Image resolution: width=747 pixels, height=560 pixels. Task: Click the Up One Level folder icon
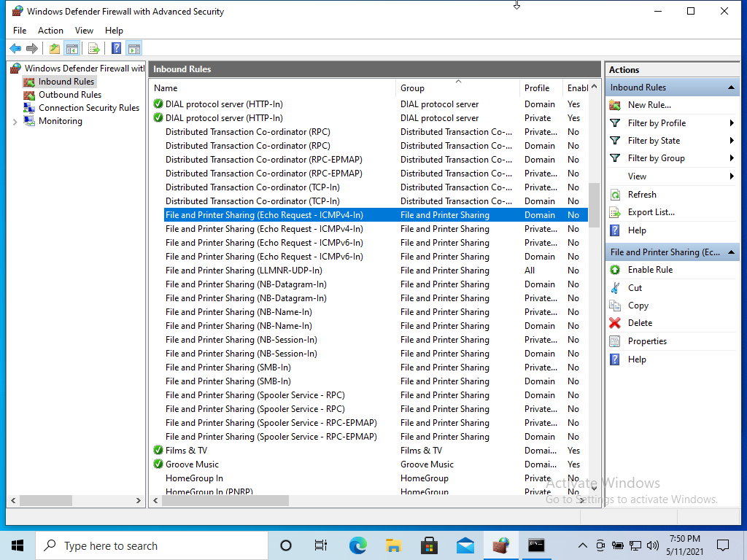pyautogui.click(x=55, y=48)
